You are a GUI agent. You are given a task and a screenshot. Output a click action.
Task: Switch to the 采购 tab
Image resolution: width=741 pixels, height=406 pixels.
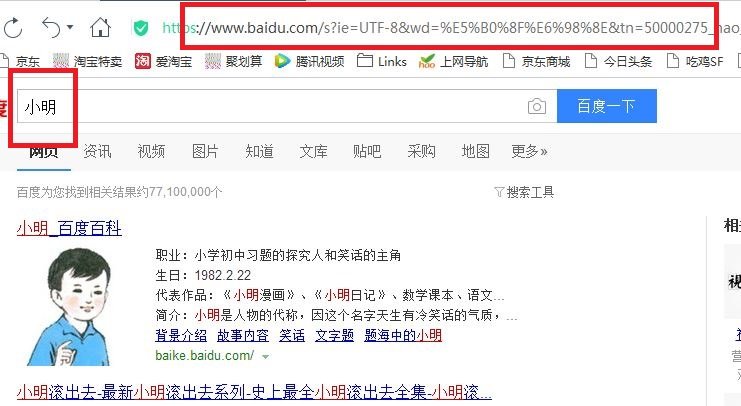tap(422, 152)
